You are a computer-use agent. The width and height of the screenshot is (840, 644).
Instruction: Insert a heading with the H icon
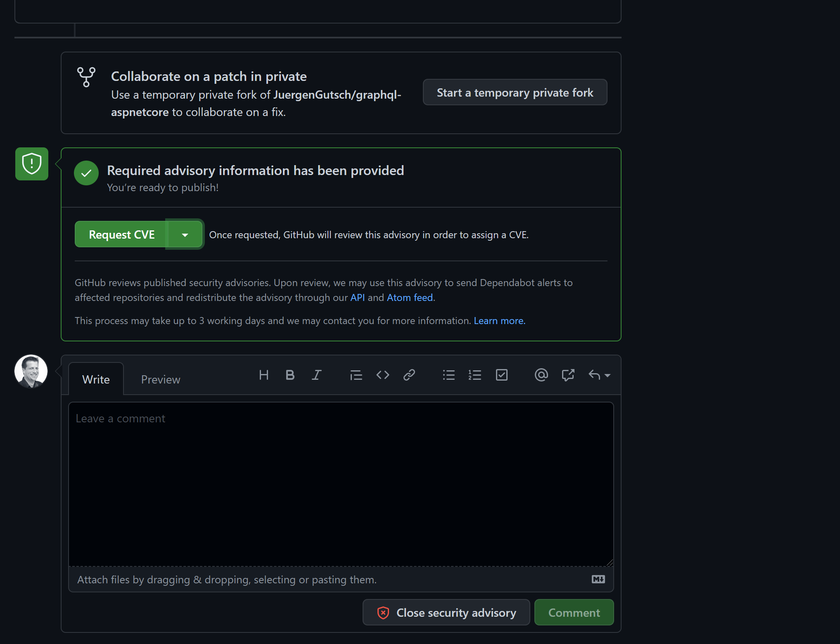[263, 375]
